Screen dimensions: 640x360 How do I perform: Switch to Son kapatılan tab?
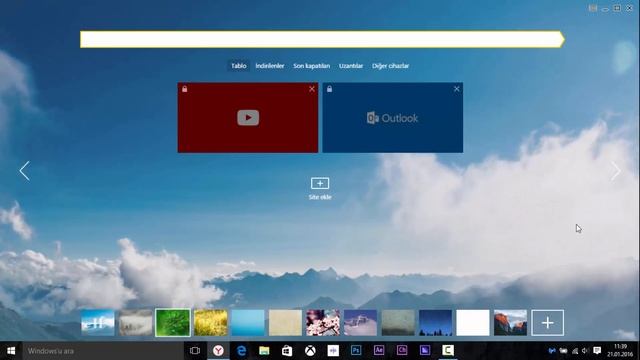point(311,66)
